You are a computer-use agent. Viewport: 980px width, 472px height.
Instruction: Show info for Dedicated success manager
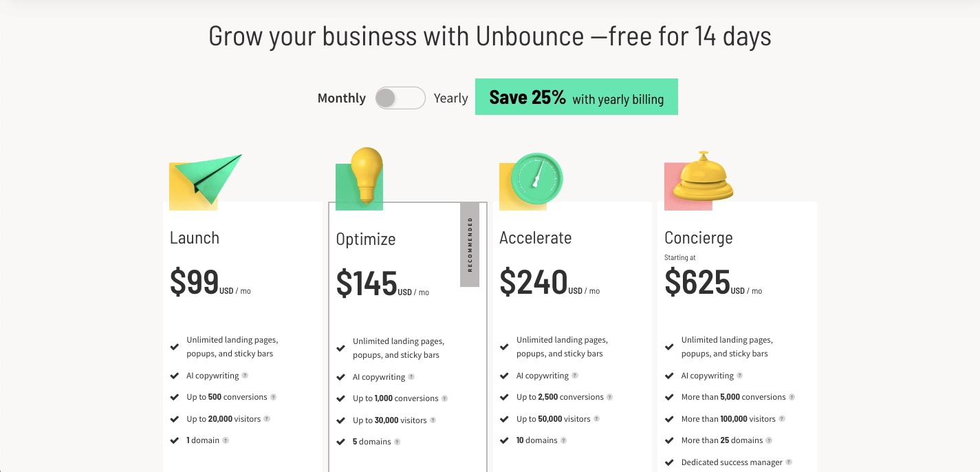[789, 462]
